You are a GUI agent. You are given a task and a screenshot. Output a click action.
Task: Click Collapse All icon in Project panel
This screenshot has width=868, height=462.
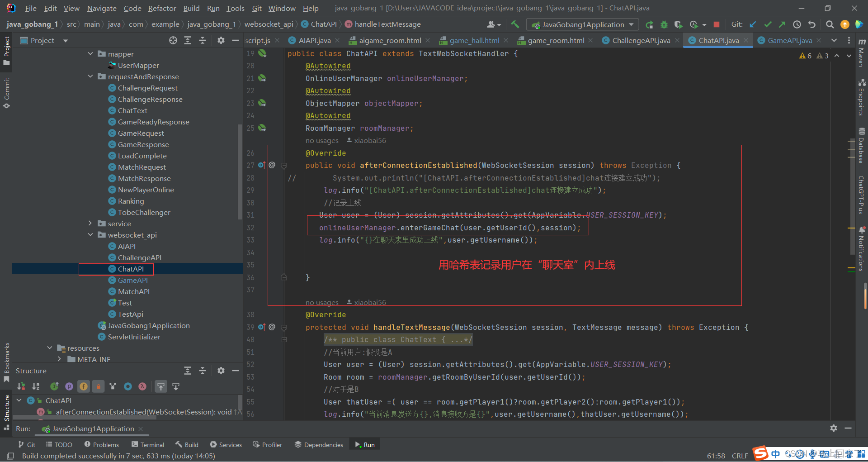pos(203,41)
